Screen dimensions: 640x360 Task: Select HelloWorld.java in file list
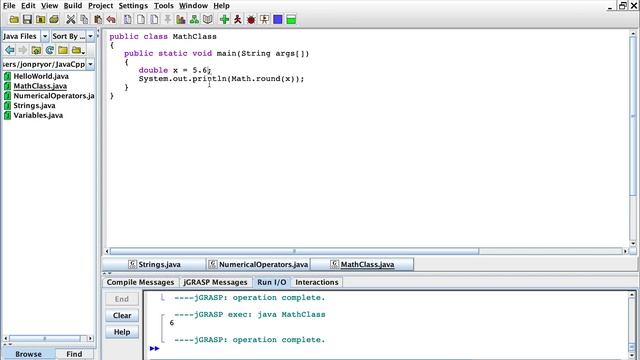point(36,76)
